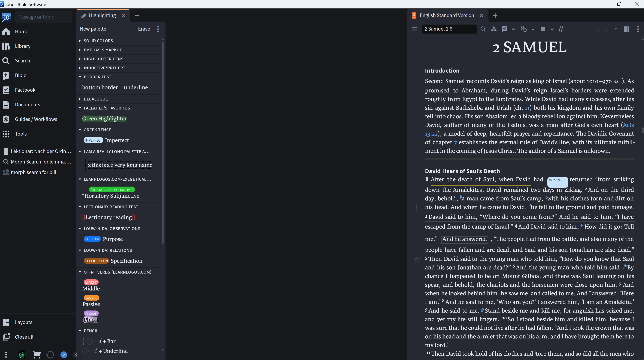
Task: Close the Highlighting tab
Action: click(x=123, y=16)
